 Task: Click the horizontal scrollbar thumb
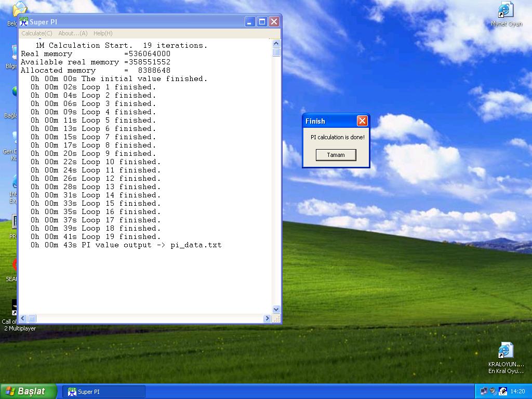[32, 318]
